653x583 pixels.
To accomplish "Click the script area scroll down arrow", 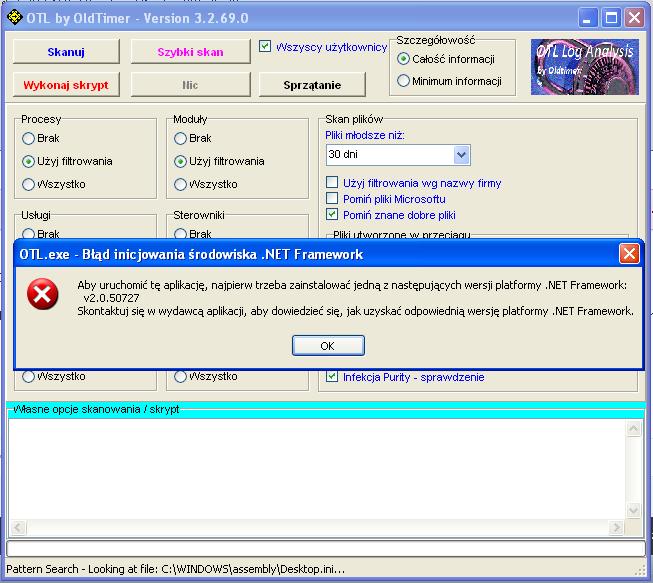I will pos(633,510).
